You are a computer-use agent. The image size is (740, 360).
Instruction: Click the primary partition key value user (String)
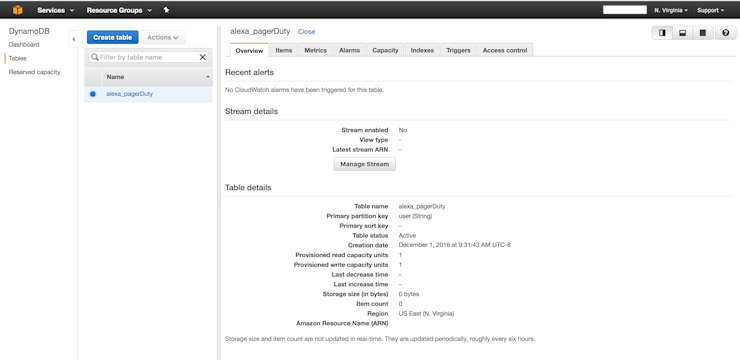[x=415, y=216]
